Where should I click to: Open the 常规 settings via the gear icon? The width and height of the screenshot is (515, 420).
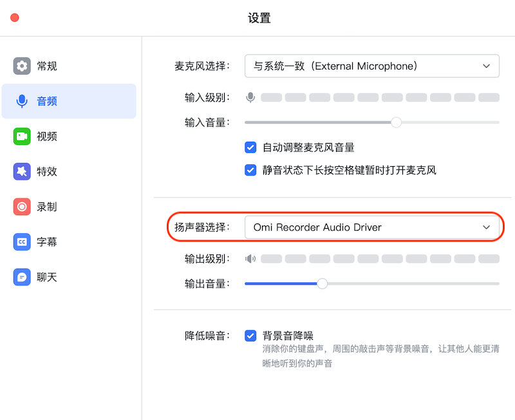23,66
